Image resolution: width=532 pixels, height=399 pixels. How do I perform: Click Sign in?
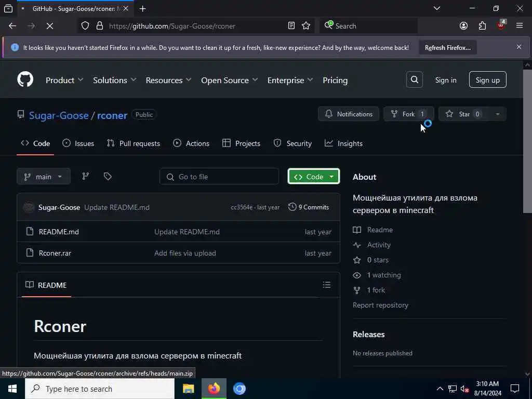point(445,80)
